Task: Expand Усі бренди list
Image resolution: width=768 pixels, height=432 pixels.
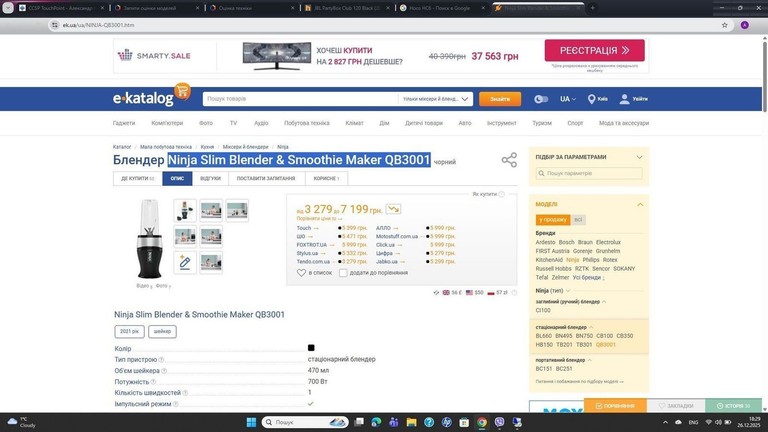Action: tap(588, 277)
